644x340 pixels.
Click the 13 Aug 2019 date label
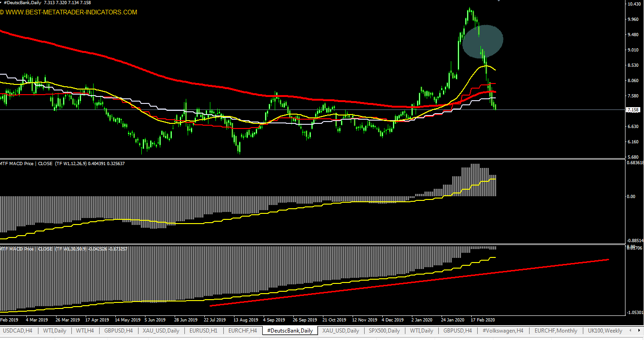[246, 320]
